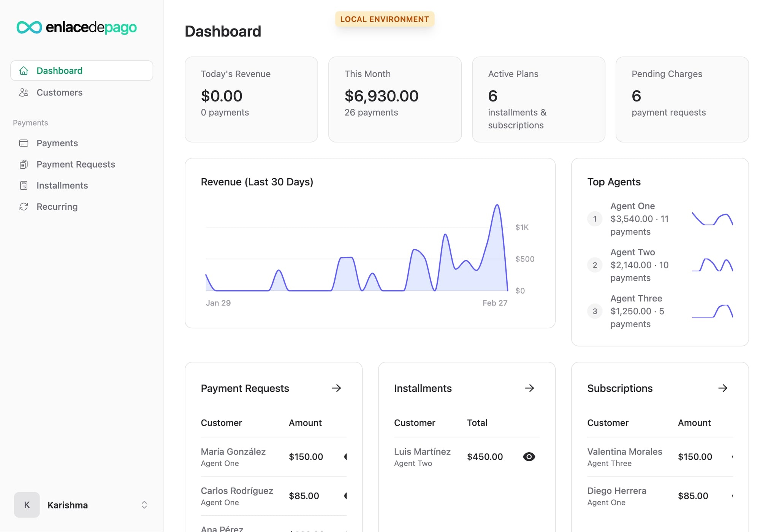Click rank badge 3 in Top Agents
This screenshot has width=760, height=532.
pyautogui.click(x=595, y=311)
